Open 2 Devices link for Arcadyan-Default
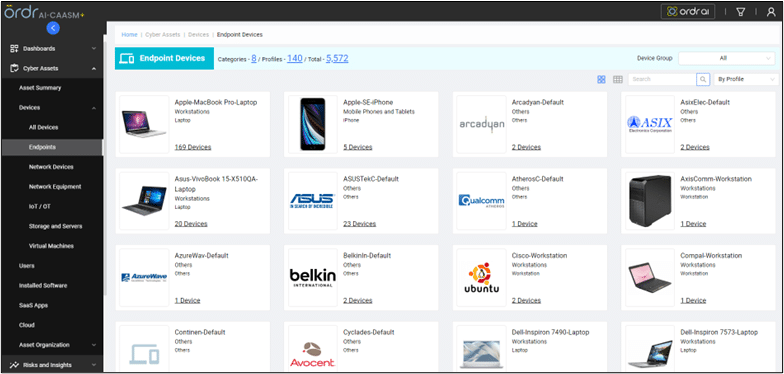Image resolution: width=784 pixels, height=374 pixels. coord(526,147)
